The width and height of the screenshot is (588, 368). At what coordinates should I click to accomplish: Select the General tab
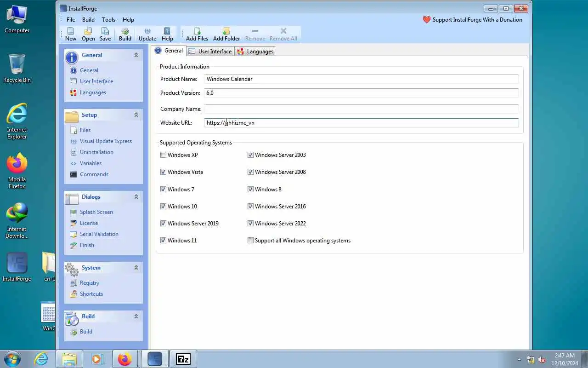tap(169, 51)
